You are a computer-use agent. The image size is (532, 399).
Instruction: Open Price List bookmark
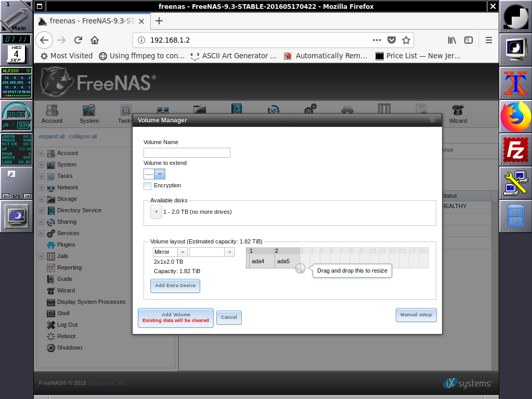click(x=418, y=56)
